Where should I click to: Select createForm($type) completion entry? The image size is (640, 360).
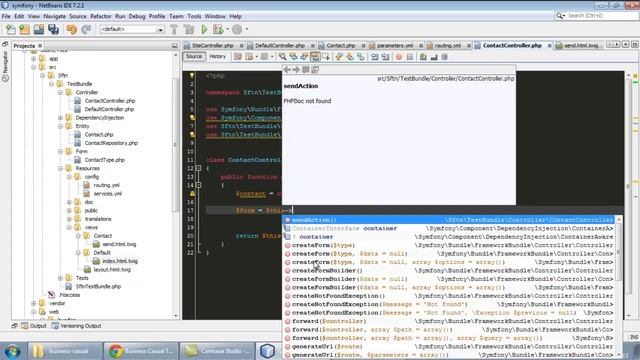[x=449, y=245]
